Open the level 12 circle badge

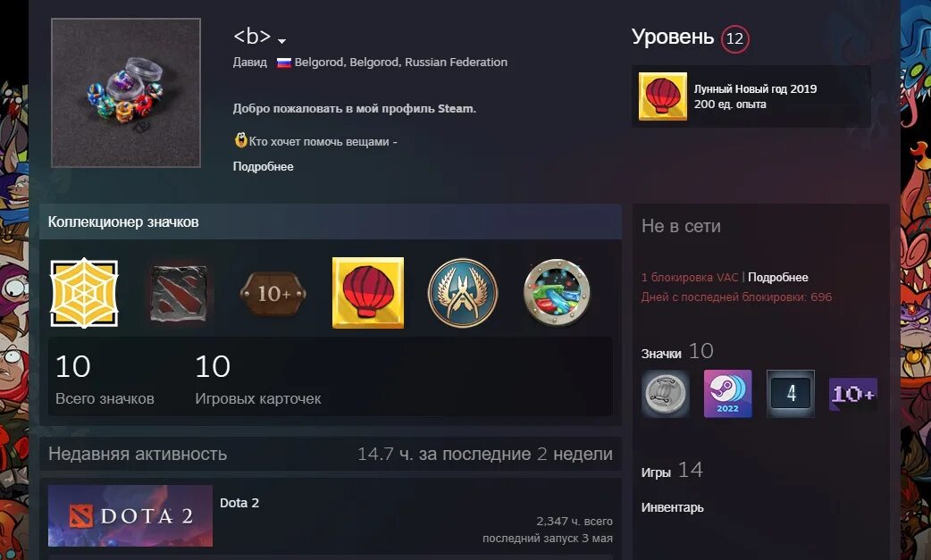click(x=735, y=38)
